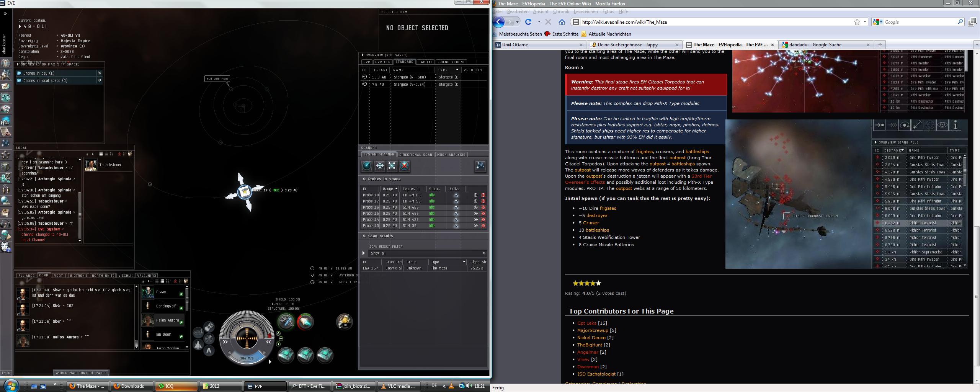Click the ship speed gauge showing 384 M/S
This screenshot has width=980, height=392.
click(247, 358)
